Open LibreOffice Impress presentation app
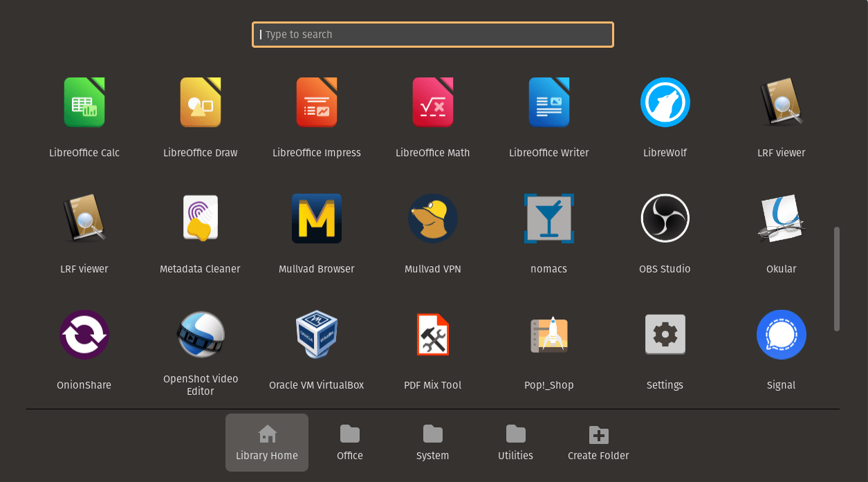 point(317,102)
